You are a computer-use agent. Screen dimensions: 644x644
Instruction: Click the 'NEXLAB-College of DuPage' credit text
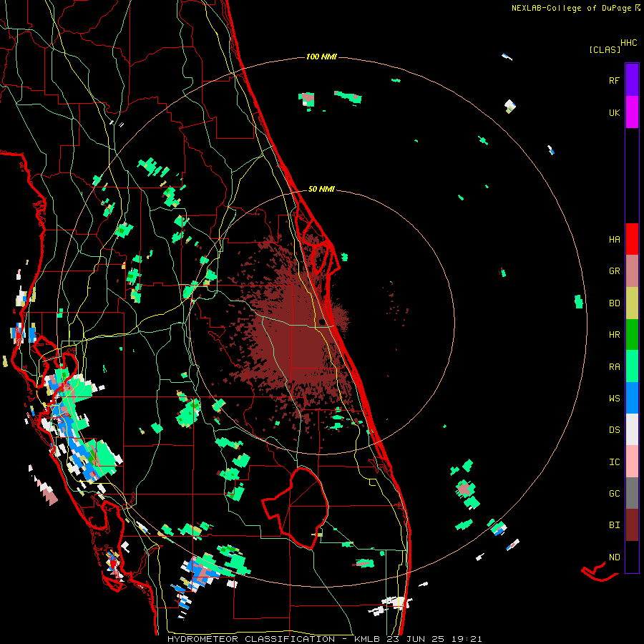point(572,8)
